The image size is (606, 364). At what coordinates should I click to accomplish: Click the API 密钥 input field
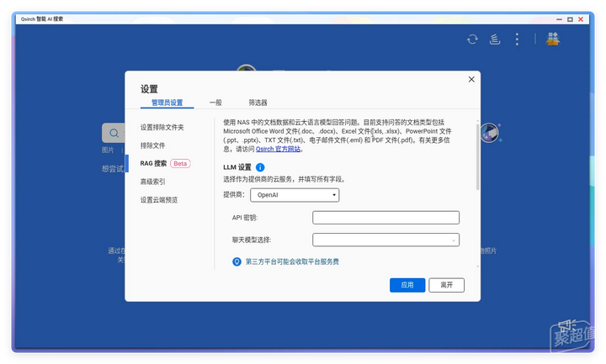[385, 218]
